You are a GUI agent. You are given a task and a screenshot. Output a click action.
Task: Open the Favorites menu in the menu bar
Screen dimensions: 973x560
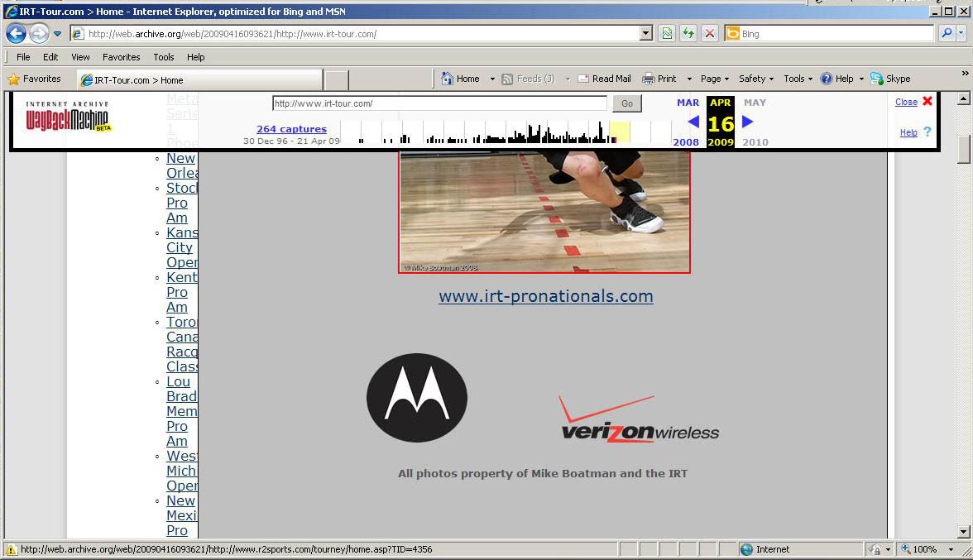click(121, 57)
